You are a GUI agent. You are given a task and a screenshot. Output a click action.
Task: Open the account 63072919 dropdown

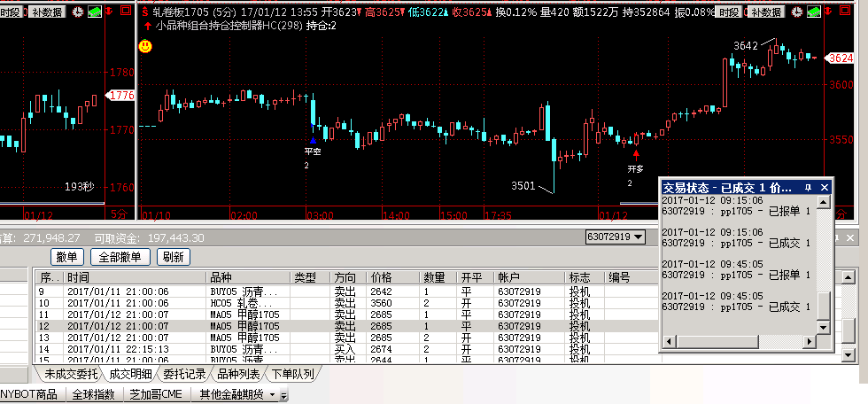(645, 237)
